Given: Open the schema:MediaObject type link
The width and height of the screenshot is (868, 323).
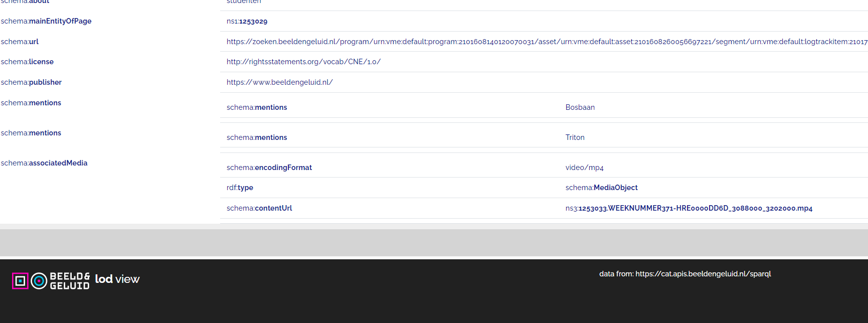Looking at the screenshot, I should (x=602, y=188).
